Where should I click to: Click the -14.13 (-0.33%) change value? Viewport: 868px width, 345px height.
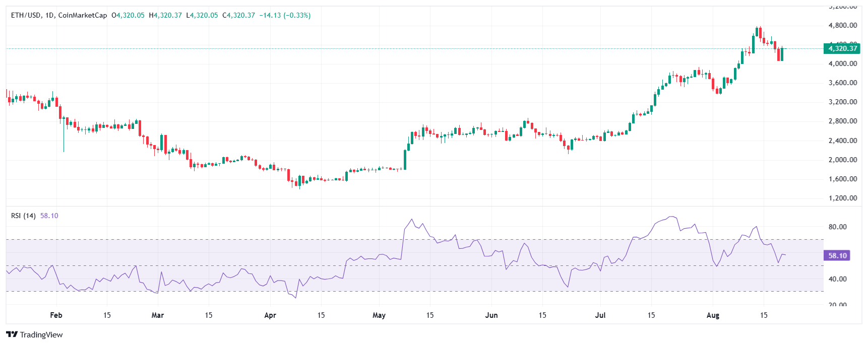click(285, 16)
